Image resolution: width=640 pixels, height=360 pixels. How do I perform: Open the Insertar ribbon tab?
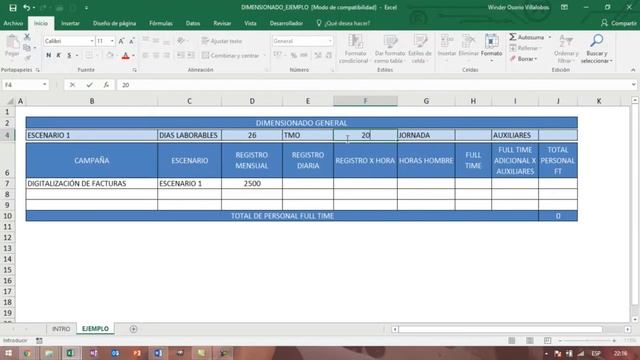(70, 23)
